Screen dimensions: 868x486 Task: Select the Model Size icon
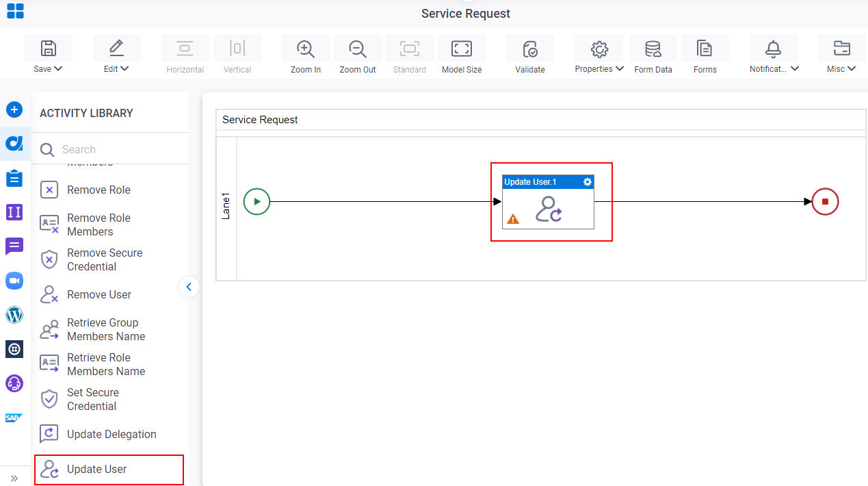coord(462,49)
